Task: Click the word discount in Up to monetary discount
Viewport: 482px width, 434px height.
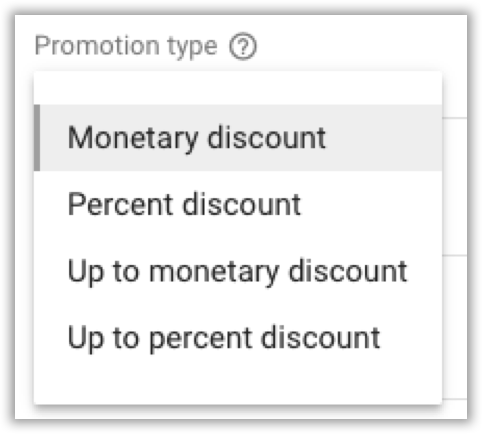Action: pyautogui.click(x=348, y=271)
